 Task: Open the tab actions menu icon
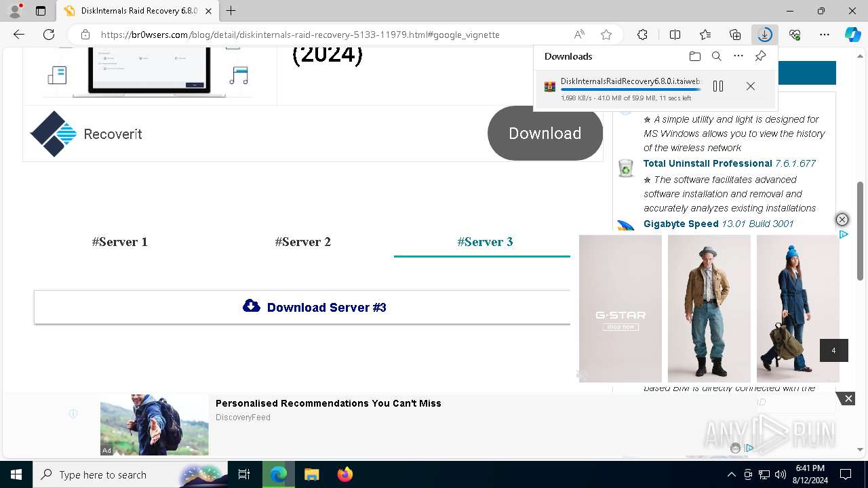pyautogui.click(x=41, y=11)
